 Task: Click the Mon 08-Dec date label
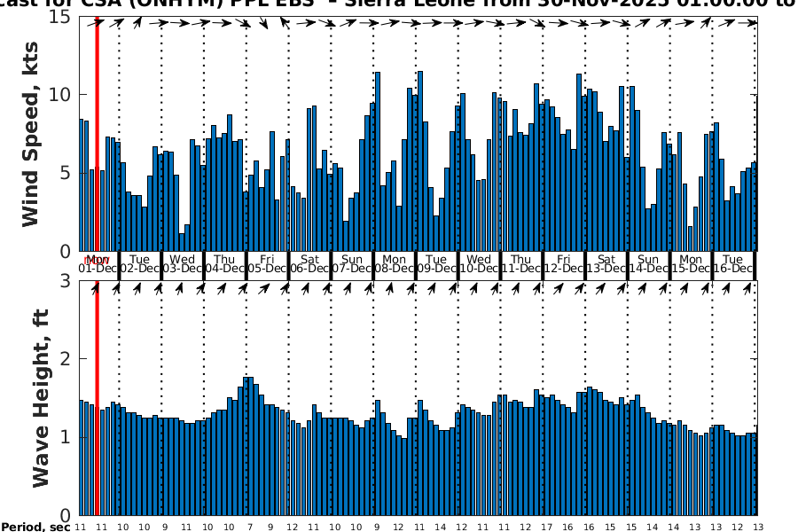395,263
